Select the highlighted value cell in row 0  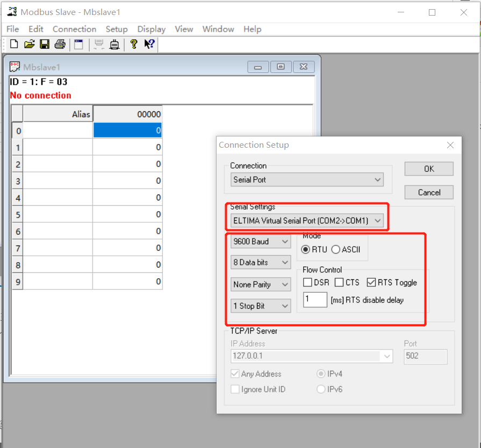coord(127,131)
